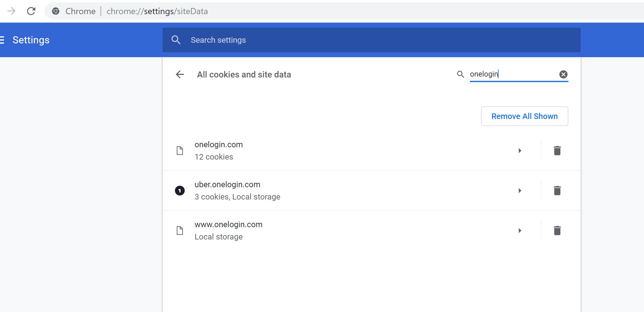This screenshot has width=644, height=312.
Task: Open the Settings hamburger menu
Action: (x=2, y=40)
